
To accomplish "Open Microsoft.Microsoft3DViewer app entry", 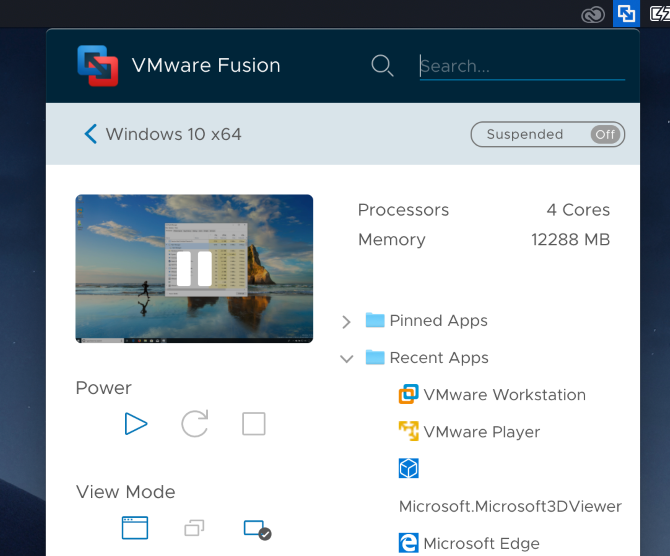I will (x=510, y=506).
